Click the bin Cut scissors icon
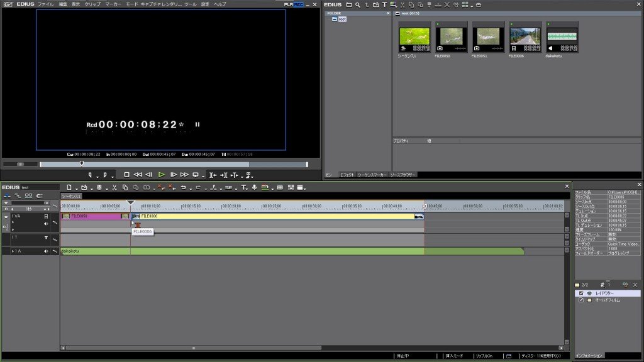The width and height of the screenshot is (644, 362). (x=402, y=5)
